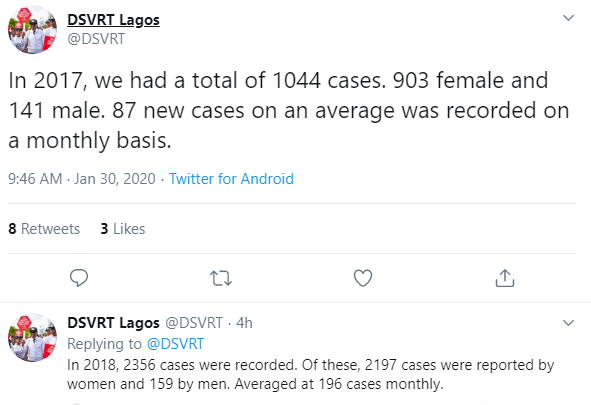Open the Twitter for Android source link

tap(231, 179)
